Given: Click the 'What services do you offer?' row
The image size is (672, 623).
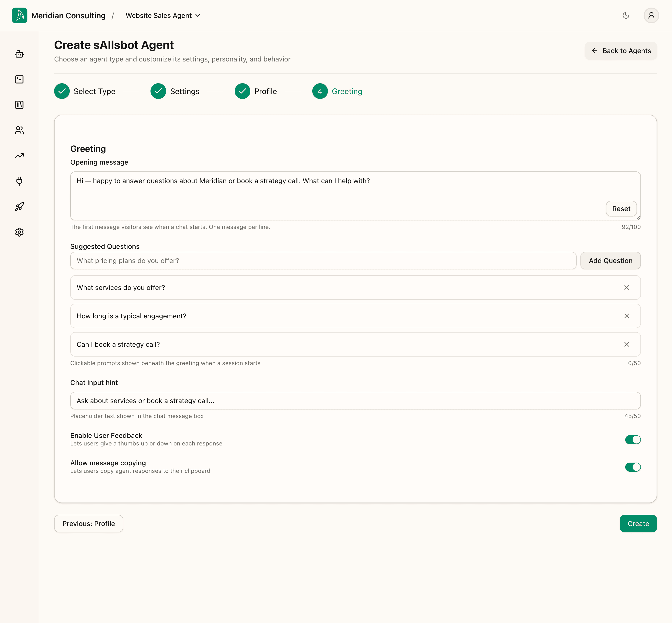Looking at the screenshot, I should pos(355,288).
